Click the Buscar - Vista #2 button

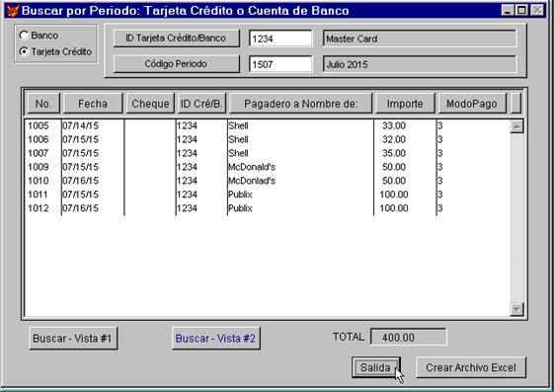pos(215,338)
